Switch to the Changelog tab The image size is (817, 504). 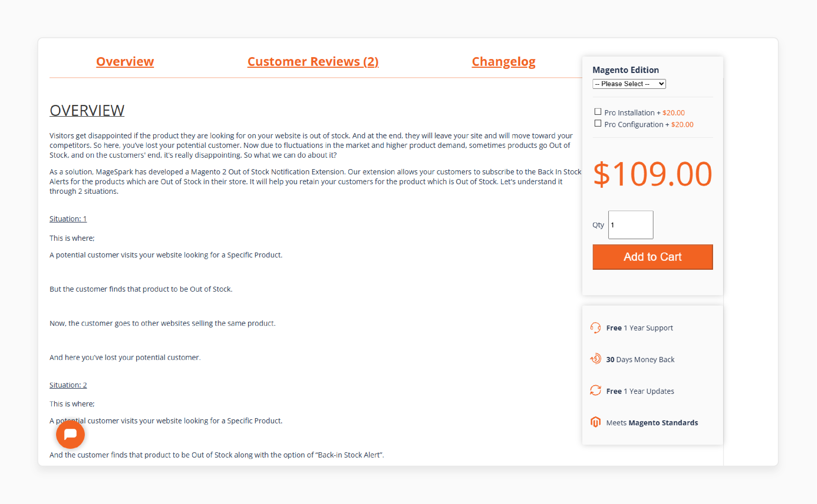(504, 61)
